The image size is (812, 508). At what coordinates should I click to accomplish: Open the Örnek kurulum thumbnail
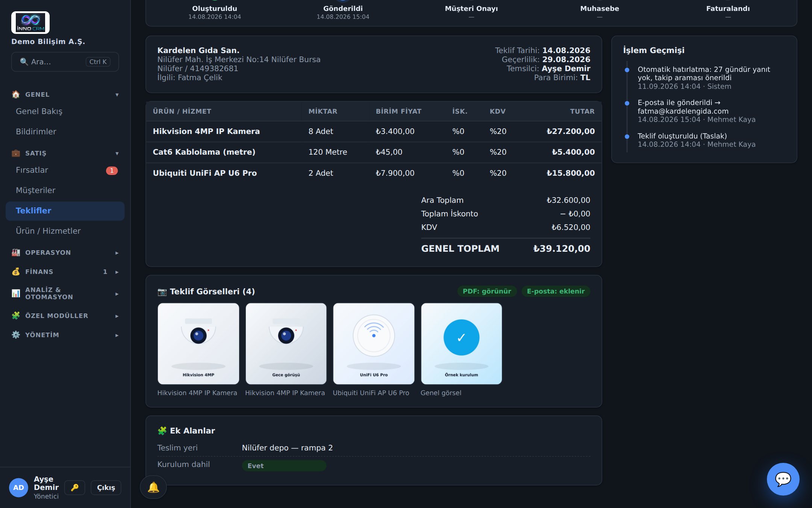pyautogui.click(x=461, y=344)
